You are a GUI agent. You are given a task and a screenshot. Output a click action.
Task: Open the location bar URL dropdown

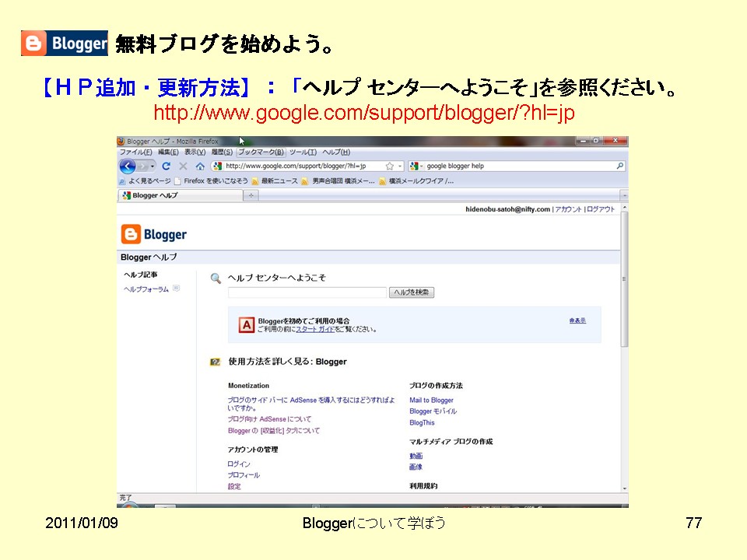tap(400, 166)
